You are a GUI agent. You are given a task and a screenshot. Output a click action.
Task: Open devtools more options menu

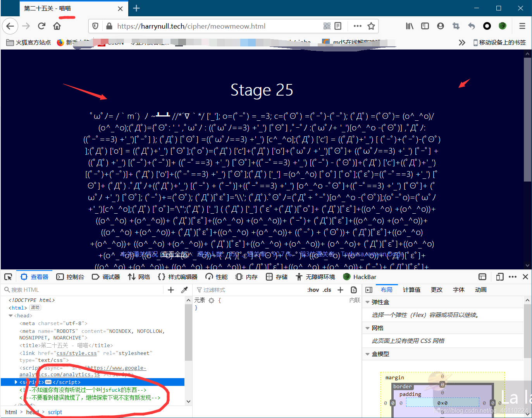point(513,277)
